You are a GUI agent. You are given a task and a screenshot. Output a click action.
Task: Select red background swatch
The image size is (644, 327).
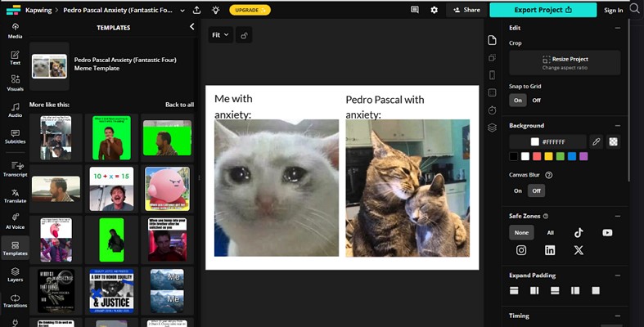pos(537,156)
